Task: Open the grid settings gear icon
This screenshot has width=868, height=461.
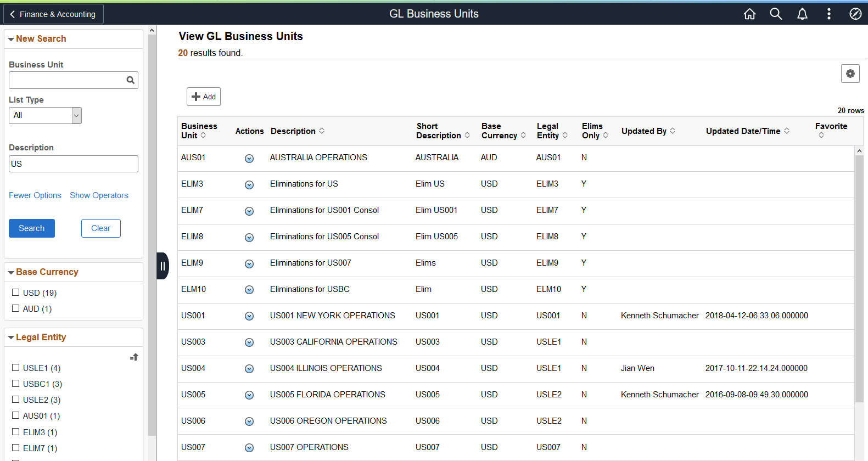Action: (850, 74)
